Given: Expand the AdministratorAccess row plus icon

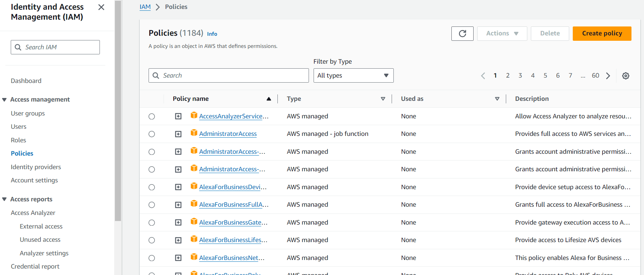Looking at the screenshot, I should click(x=178, y=134).
